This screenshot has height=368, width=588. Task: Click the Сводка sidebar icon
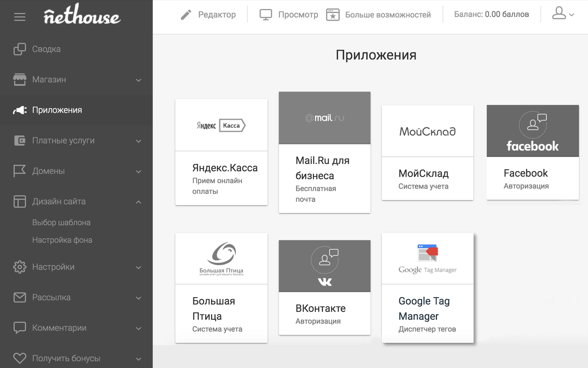[20, 49]
